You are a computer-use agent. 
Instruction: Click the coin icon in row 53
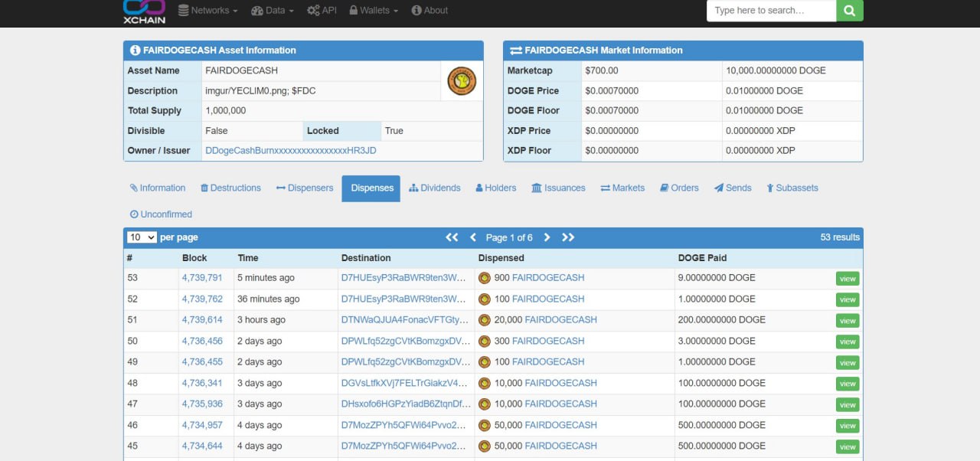[x=485, y=278]
